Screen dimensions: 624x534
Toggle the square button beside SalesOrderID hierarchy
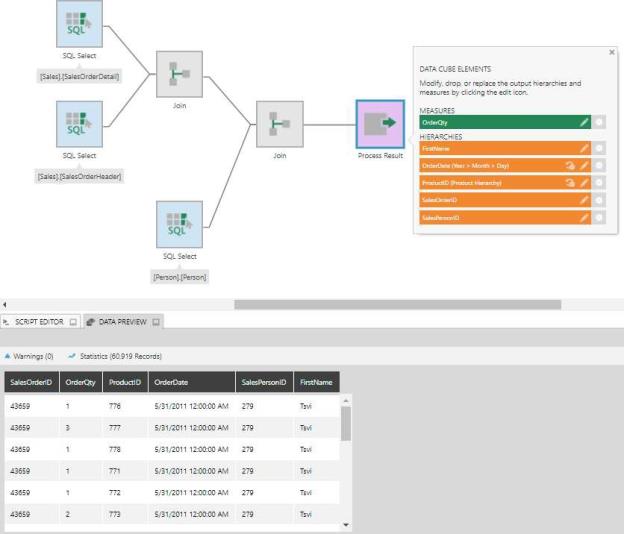(599, 200)
